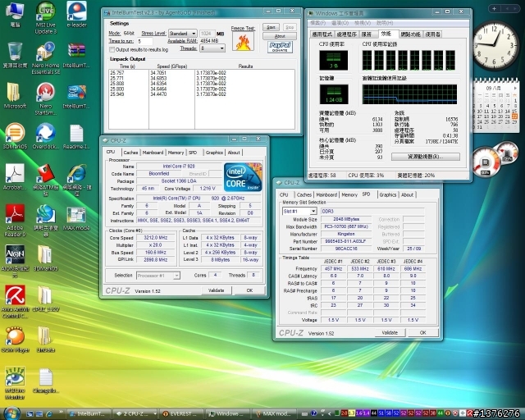The image size is (525, 420).
Task: Click Linpack result row 25.757
Action: click(x=202, y=73)
